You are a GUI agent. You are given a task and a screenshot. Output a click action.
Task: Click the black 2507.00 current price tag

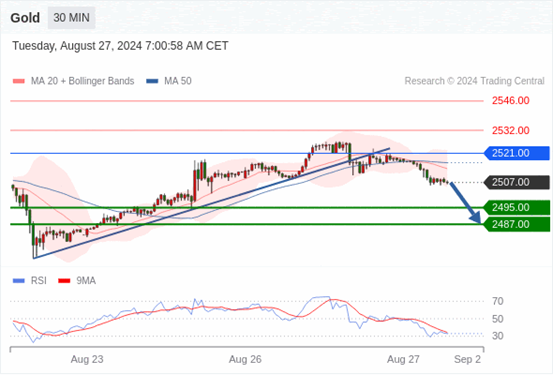517,182
